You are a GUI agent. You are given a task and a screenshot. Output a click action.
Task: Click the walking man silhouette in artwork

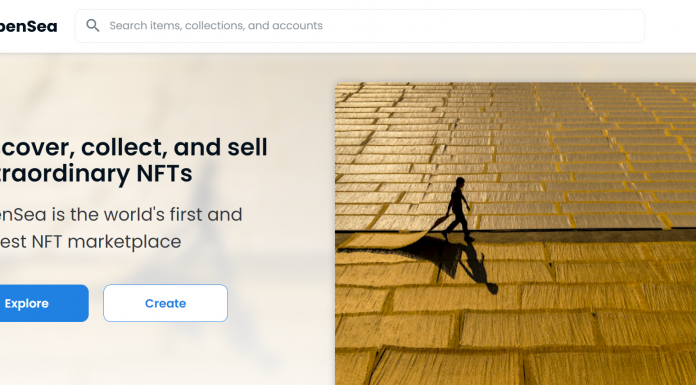click(x=458, y=209)
